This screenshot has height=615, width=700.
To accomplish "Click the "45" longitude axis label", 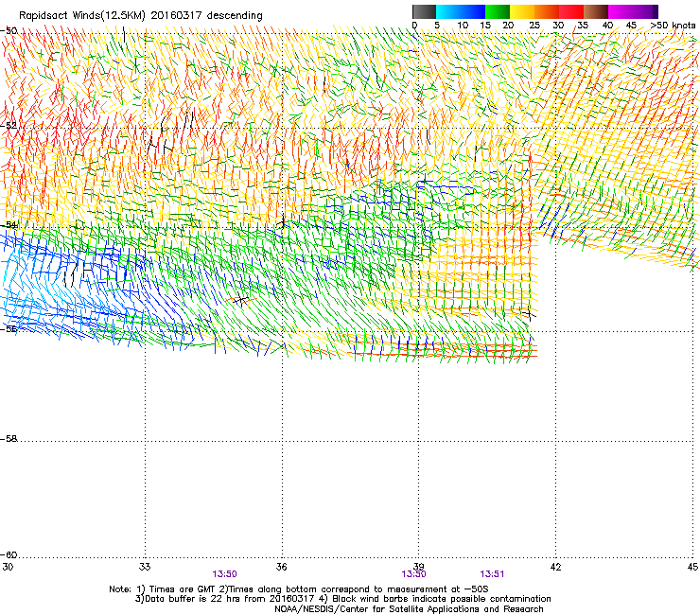I will 692,567.
